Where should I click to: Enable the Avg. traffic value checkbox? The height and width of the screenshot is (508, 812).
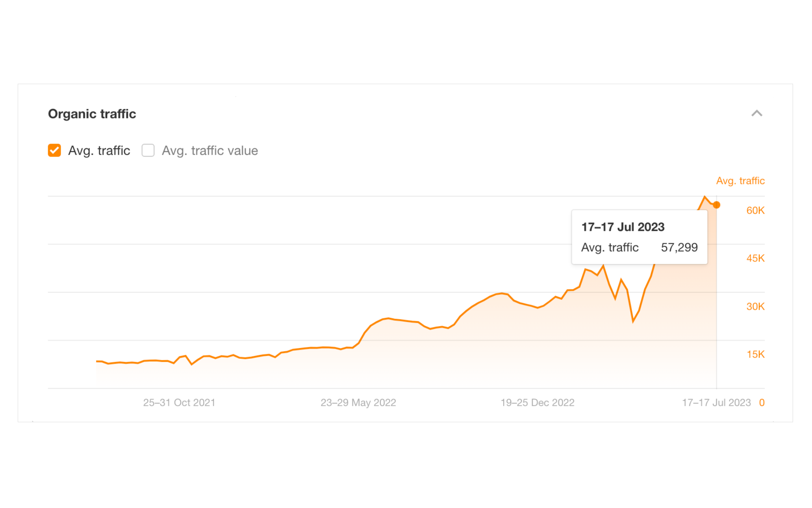click(x=148, y=151)
